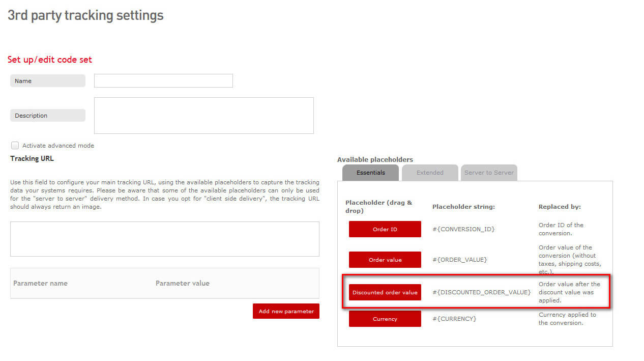Select the Discounted order value placeholder
The image size is (644, 361).
pos(385,292)
